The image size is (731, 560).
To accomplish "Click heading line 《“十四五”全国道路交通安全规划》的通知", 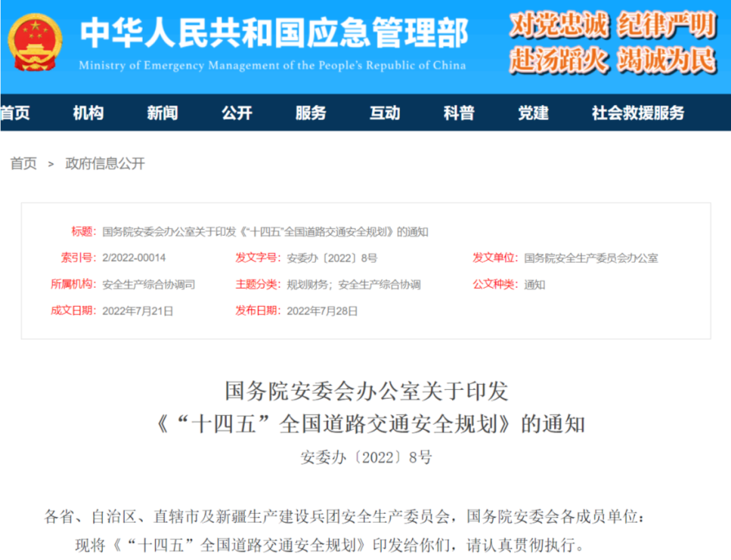I will [x=371, y=425].
